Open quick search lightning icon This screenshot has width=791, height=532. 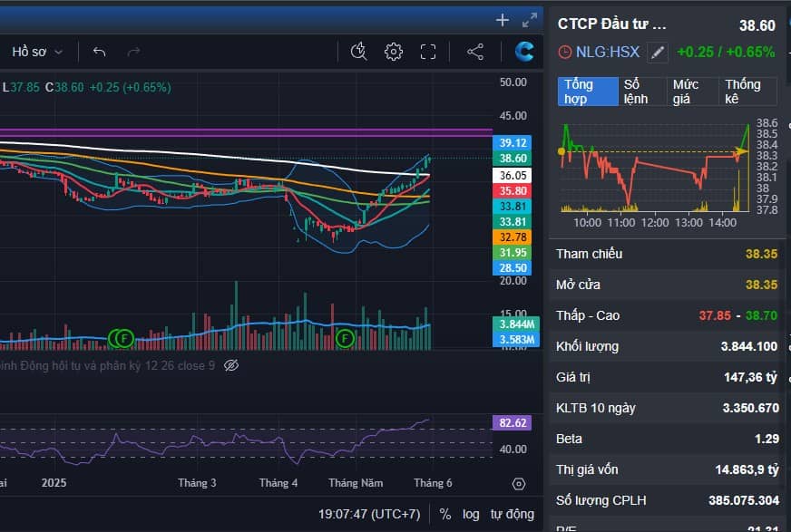tap(358, 52)
